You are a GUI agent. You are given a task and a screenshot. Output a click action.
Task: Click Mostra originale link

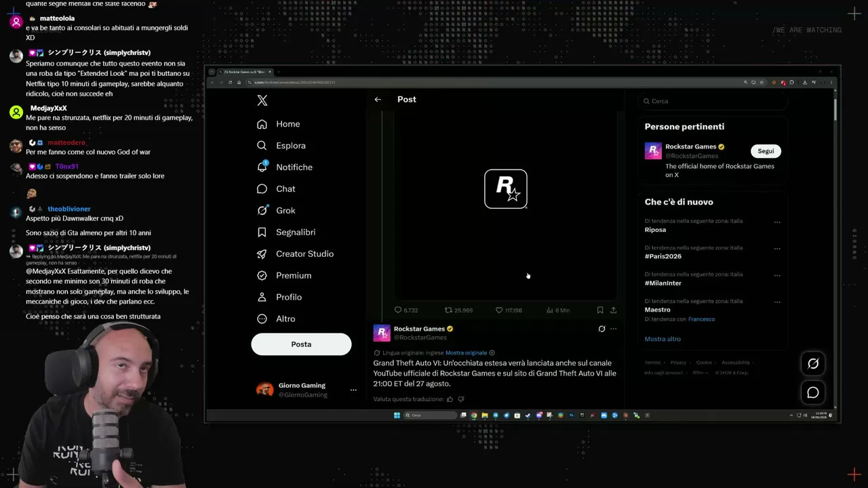[466, 353]
